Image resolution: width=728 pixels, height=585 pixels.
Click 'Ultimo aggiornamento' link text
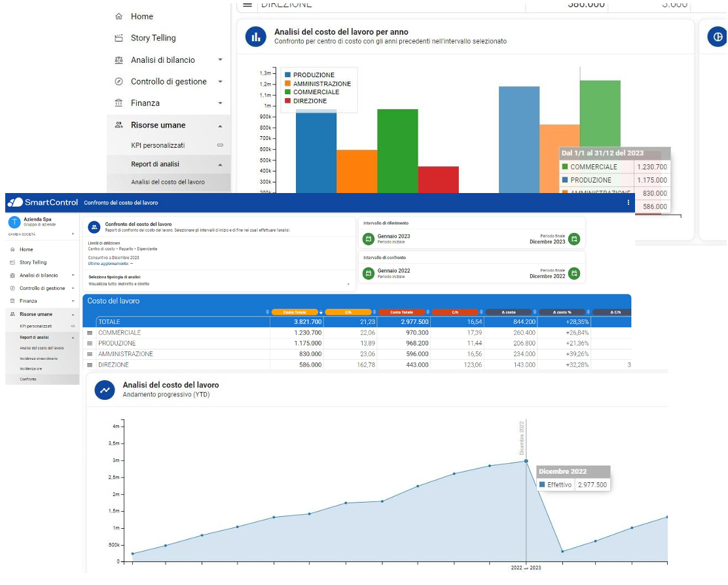(111, 264)
